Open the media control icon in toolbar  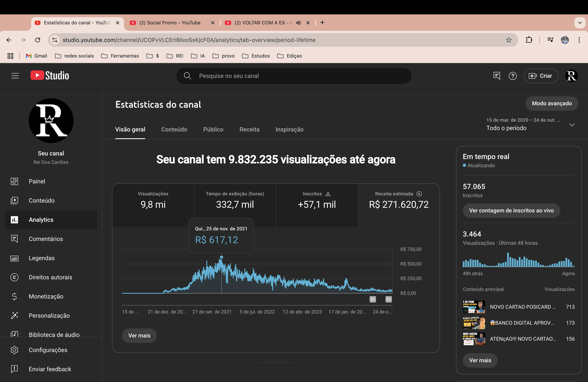[550, 40]
